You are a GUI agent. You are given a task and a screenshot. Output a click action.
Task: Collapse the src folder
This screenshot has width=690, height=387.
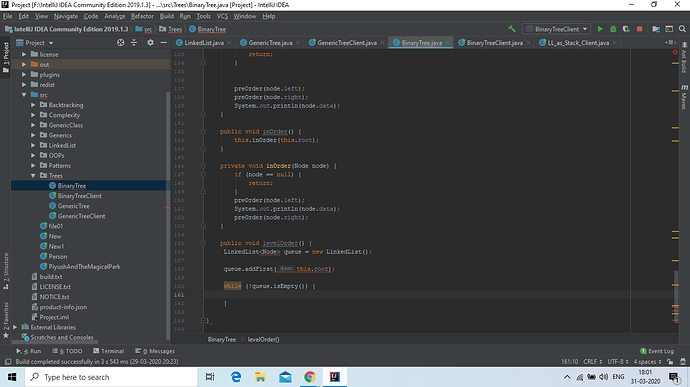(x=24, y=95)
